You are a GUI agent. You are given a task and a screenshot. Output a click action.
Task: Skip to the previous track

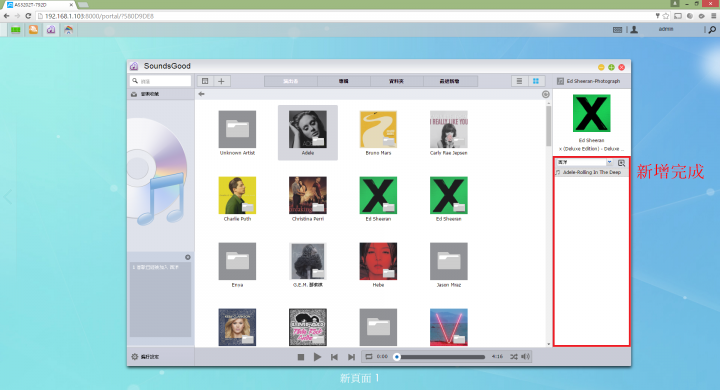pos(334,357)
